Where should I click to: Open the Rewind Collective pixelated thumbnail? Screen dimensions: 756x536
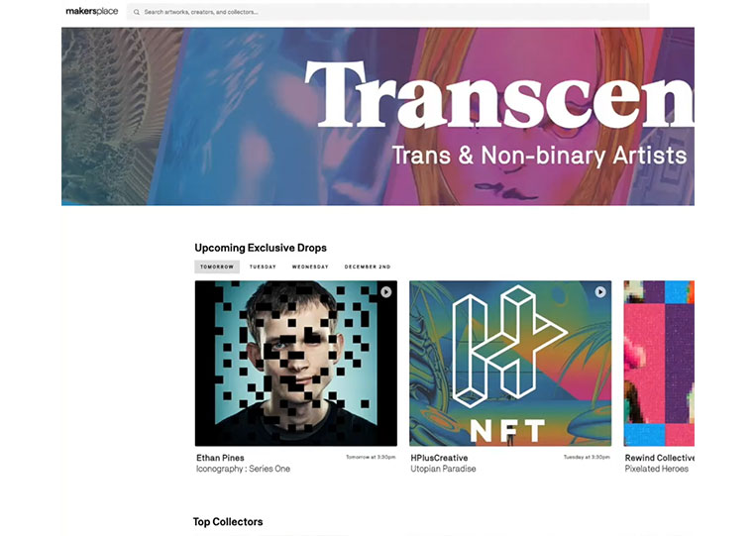[659, 364]
